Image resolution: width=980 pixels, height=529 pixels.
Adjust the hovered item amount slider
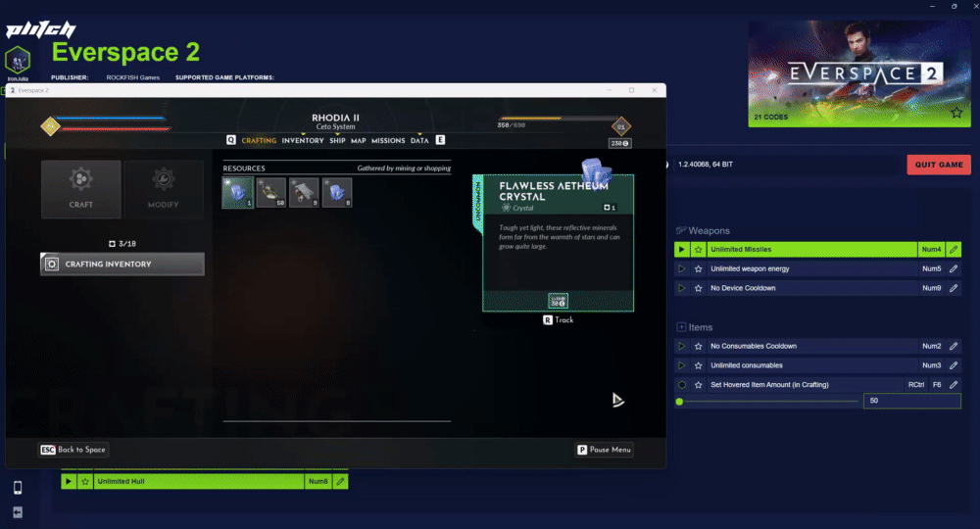coord(768,402)
